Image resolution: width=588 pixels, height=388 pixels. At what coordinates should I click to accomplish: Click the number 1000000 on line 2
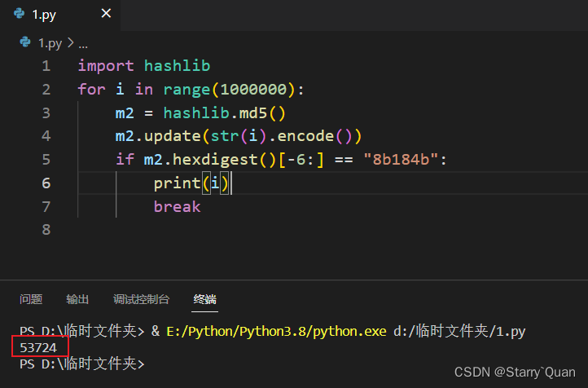tap(253, 90)
